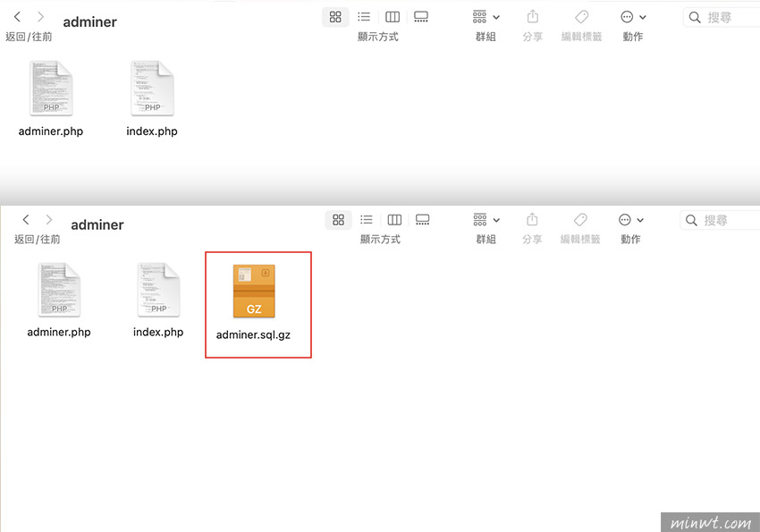Open Action menu in upper window
Screen dimensions: 760x532
[x=633, y=17]
